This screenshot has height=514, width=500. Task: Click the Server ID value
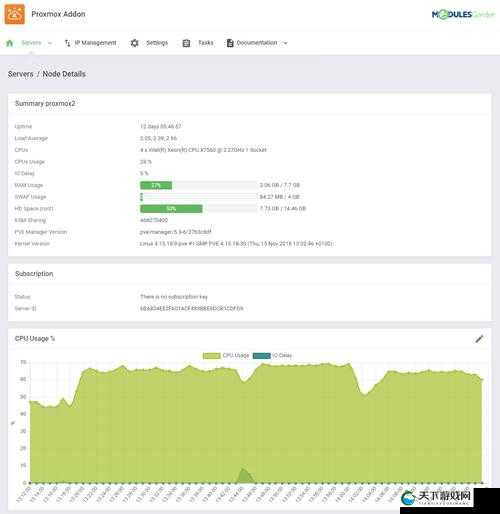191,309
